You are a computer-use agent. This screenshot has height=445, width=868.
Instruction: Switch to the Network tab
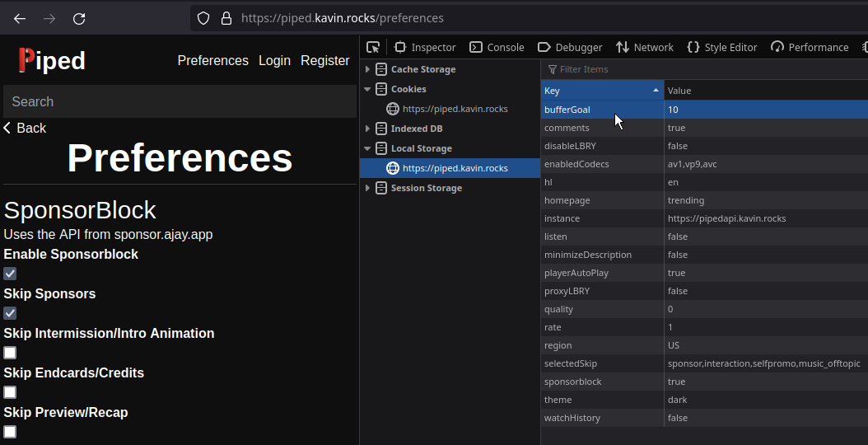(x=644, y=47)
